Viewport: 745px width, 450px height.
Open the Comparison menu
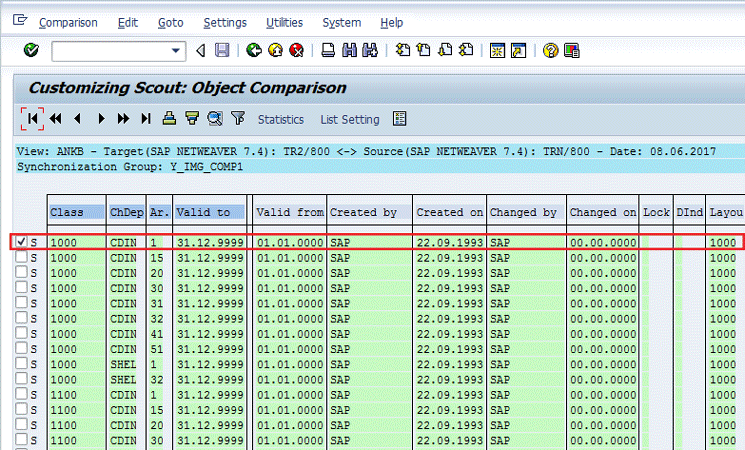point(68,22)
